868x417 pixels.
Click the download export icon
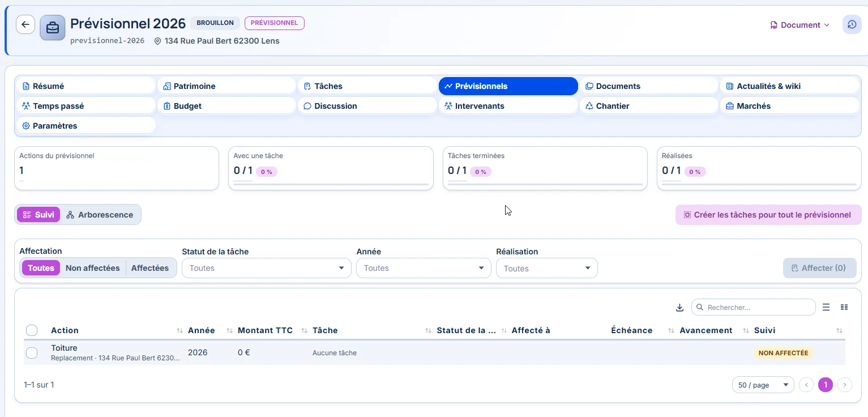[680, 308]
